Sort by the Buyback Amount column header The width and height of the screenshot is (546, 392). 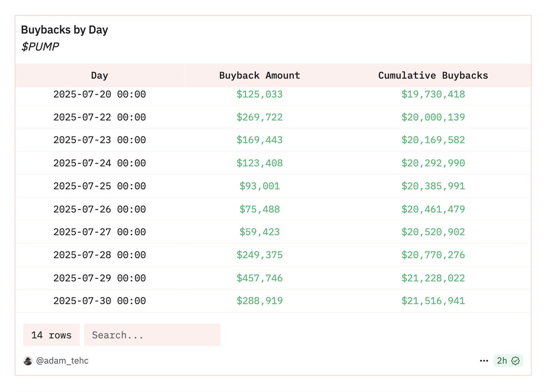tap(259, 75)
